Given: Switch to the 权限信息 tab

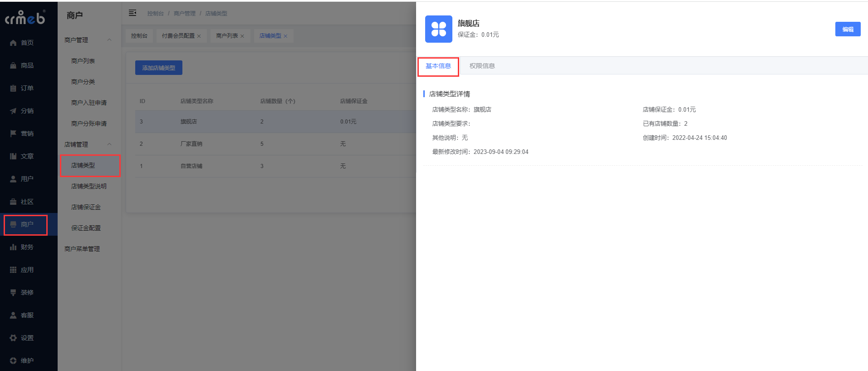Looking at the screenshot, I should [x=482, y=66].
